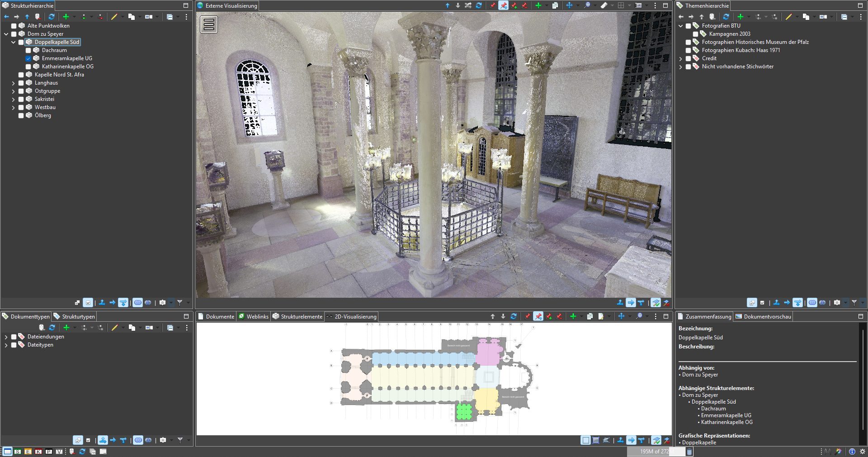Click zoom magnifier icon in Externe Visualisierung toolbar
This screenshot has width=868, height=457.
click(587, 5)
